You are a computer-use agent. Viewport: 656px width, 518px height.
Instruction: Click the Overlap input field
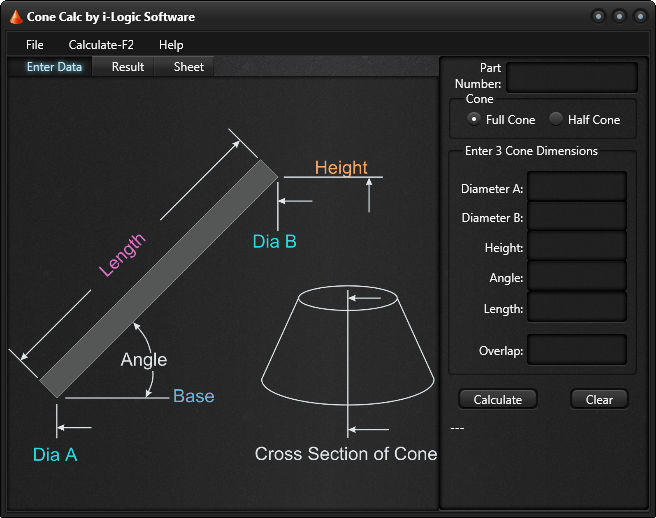pyautogui.click(x=577, y=349)
